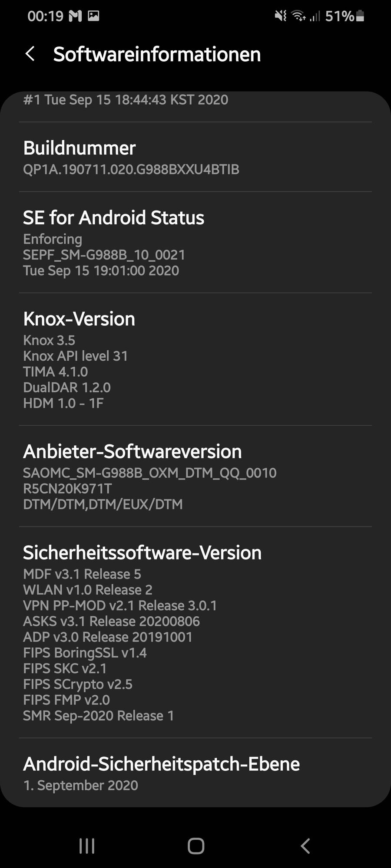This screenshot has width=391, height=868.
Task: Tap the 00:19 clock in status bar
Action: 45,16
